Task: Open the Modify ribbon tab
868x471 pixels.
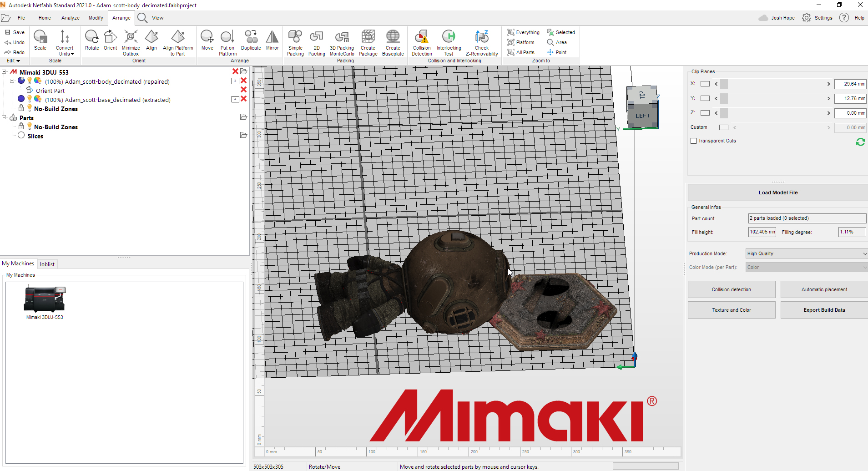Action: point(96,18)
